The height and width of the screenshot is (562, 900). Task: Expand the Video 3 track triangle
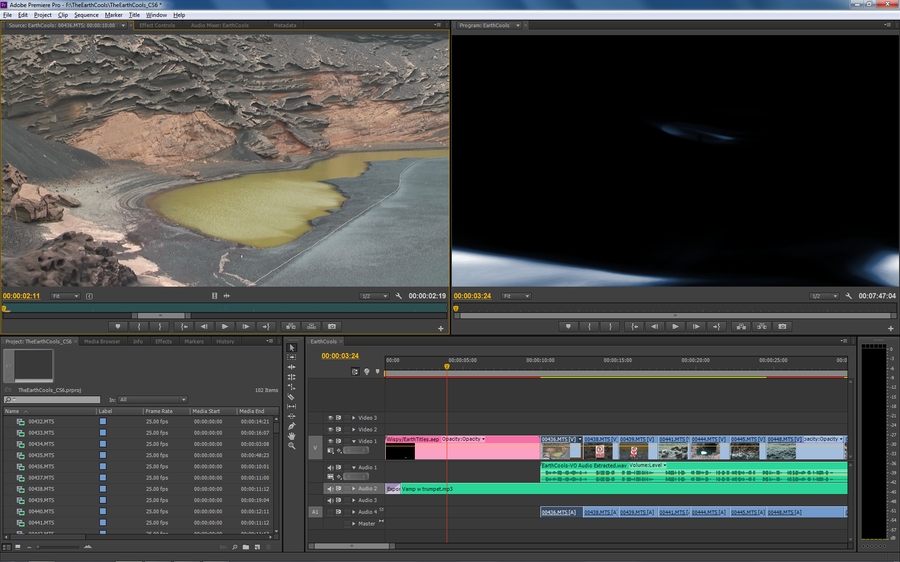[x=353, y=418]
